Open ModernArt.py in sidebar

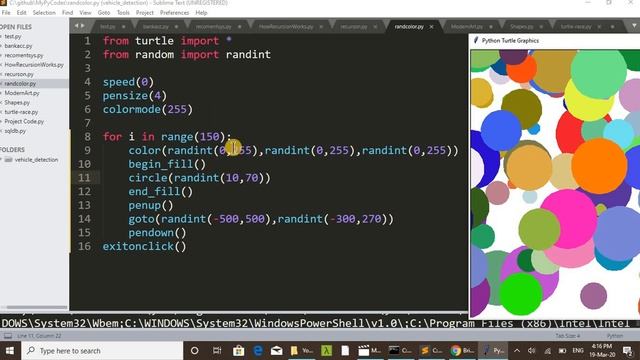(x=22, y=93)
